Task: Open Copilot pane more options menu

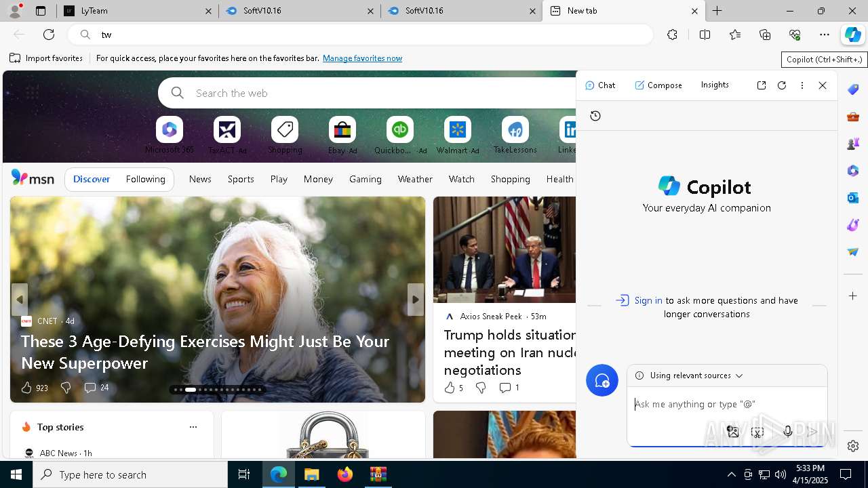Action: point(802,85)
